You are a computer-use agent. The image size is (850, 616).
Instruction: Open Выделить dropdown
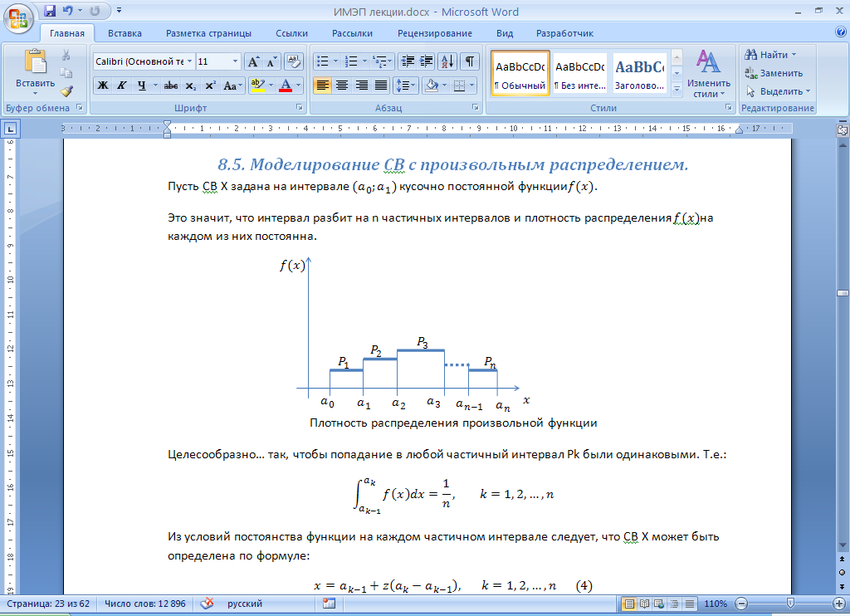779,91
